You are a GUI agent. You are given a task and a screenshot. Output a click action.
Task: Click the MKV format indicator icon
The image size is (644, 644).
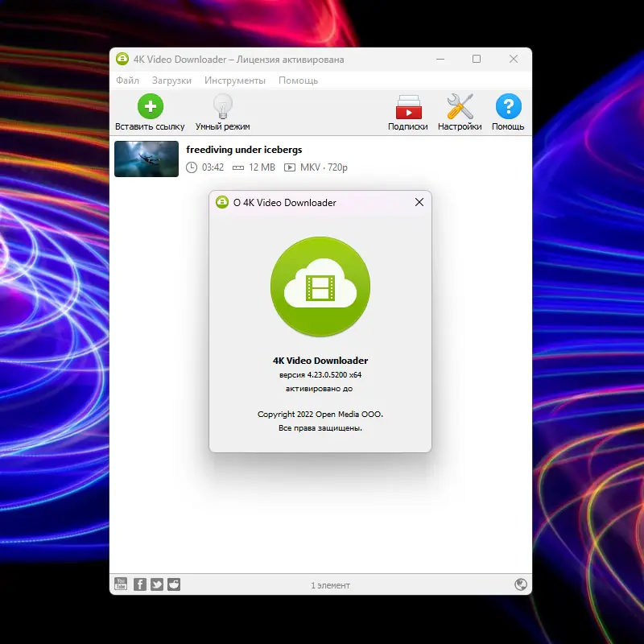(x=290, y=168)
